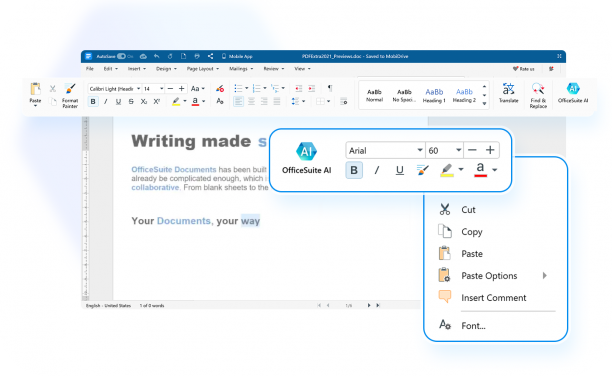This screenshot has width=612, height=376.
Task: Increase font size with floating toolbar plus
Action: 490,150
